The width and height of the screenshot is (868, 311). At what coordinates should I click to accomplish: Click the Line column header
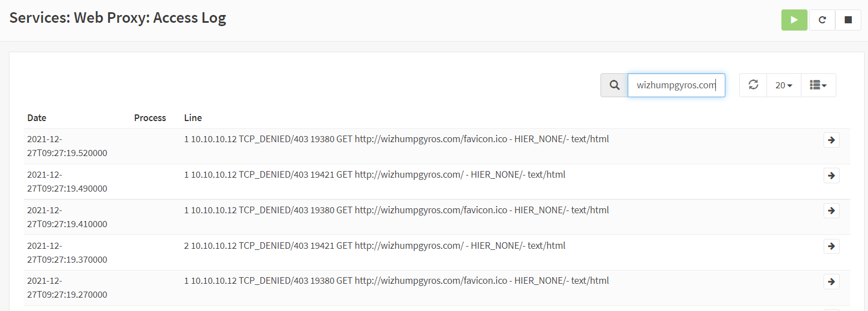[x=193, y=118]
